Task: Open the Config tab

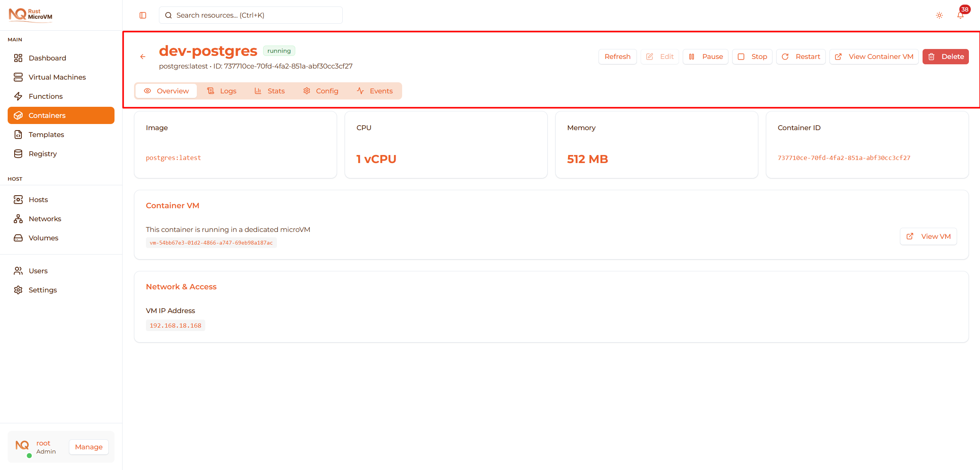Action: 321,91
